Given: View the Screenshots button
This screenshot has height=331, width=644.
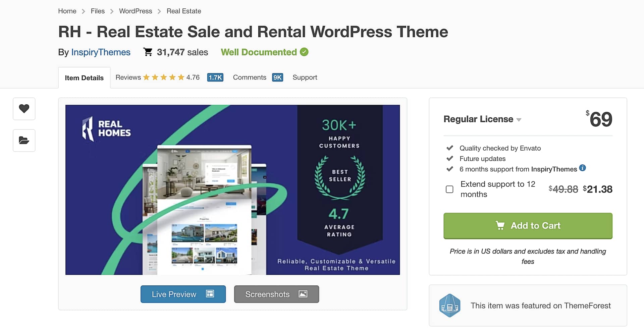Looking at the screenshot, I should tap(276, 294).
